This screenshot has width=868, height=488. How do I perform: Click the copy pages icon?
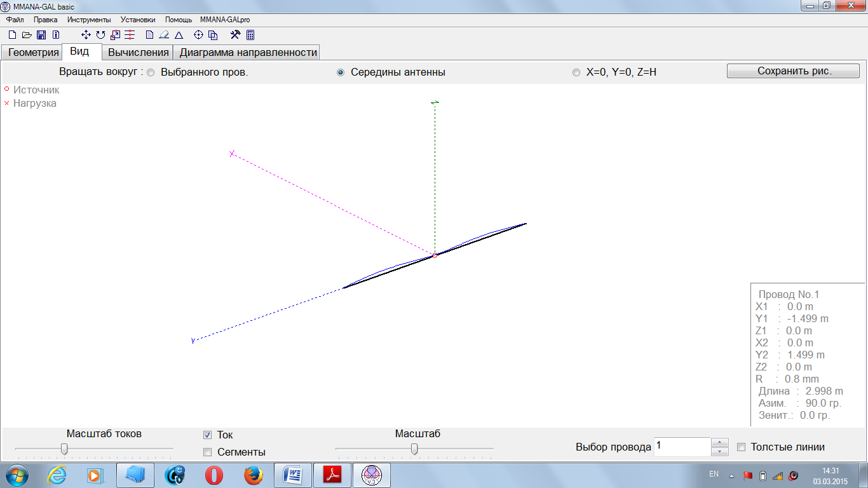coord(213,35)
